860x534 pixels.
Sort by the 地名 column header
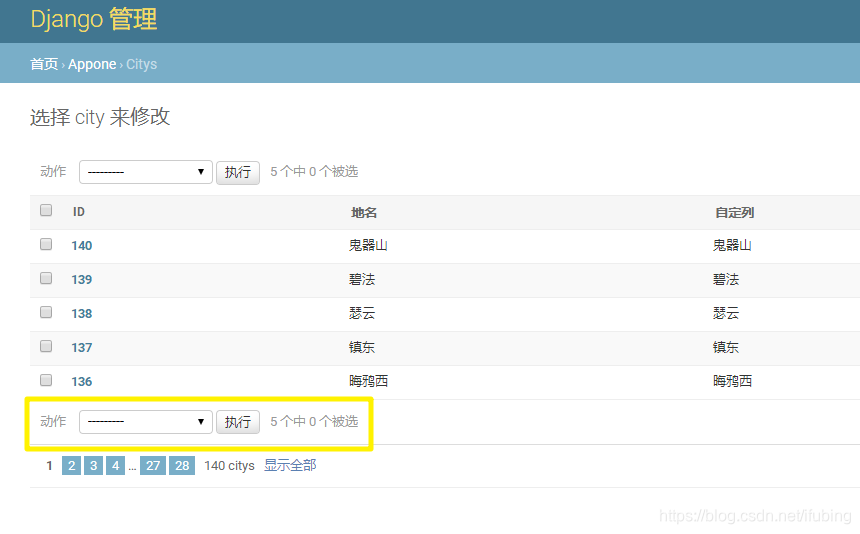[364, 212]
